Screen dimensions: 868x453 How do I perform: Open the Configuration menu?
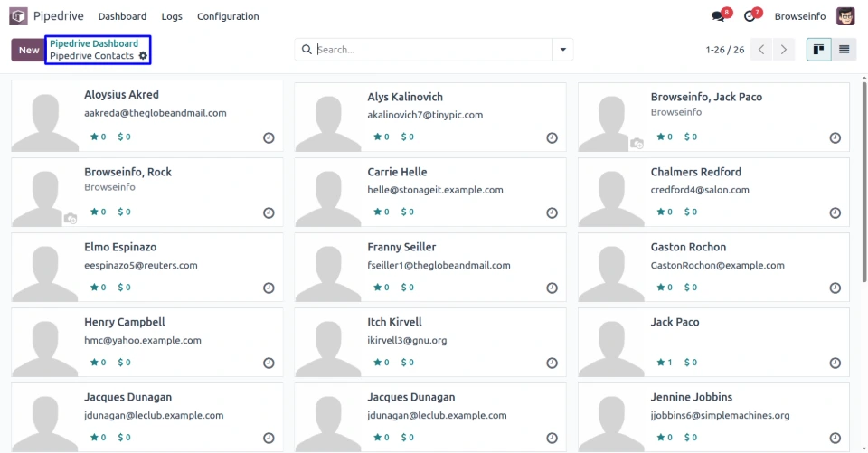click(228, 16)
